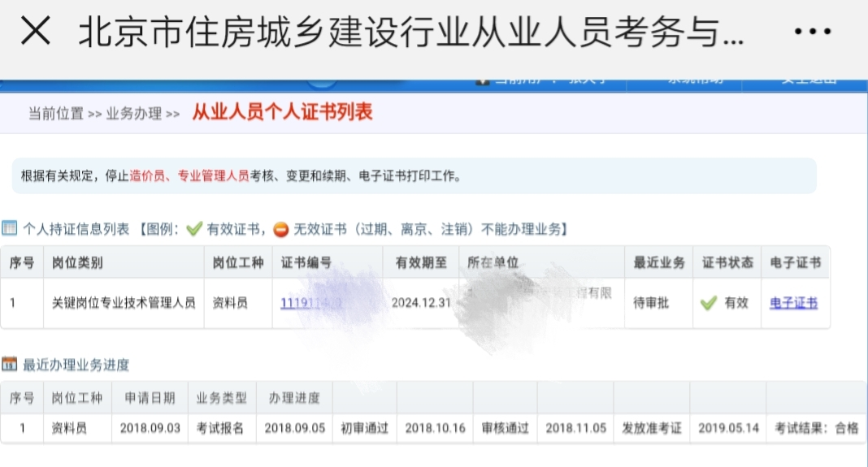Open the certificate number link starting with 1119
The height and width of the screenshot is (467, 868).
tap(310, 303)
